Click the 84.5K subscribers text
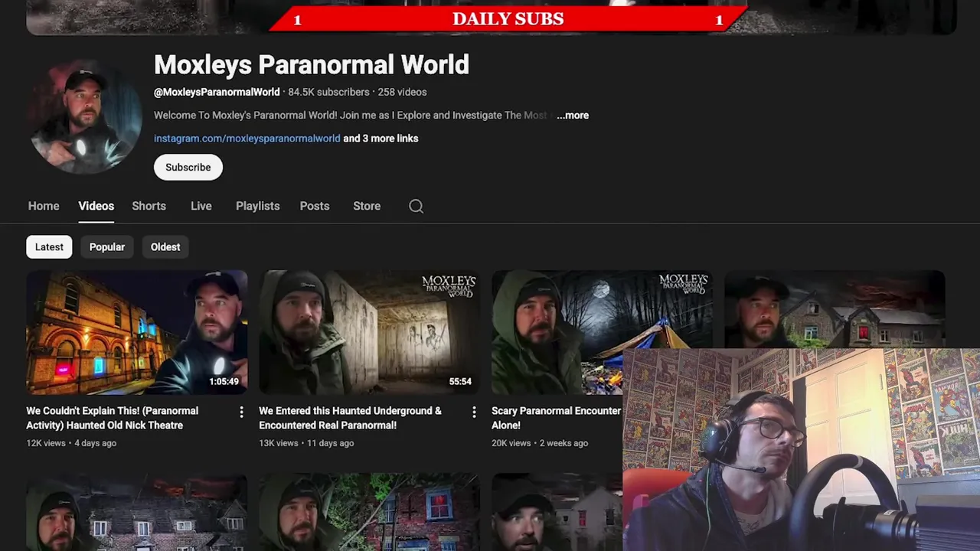Viewport: 980px width, 551px height. (x=328, y=92)
